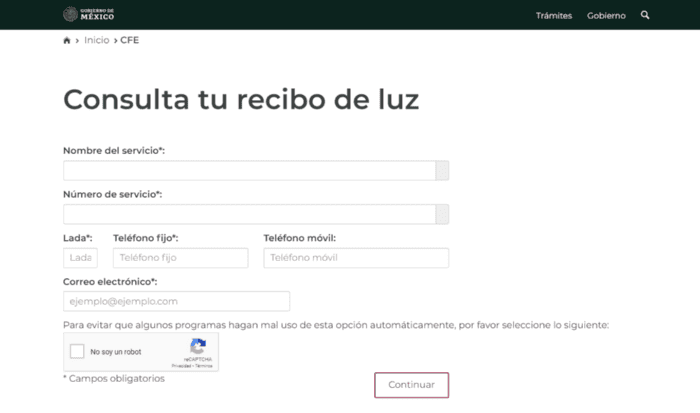Select the CFE breadcrumb item
The height and width of the screenshot is (413, 700).
(x=130, y=40)
